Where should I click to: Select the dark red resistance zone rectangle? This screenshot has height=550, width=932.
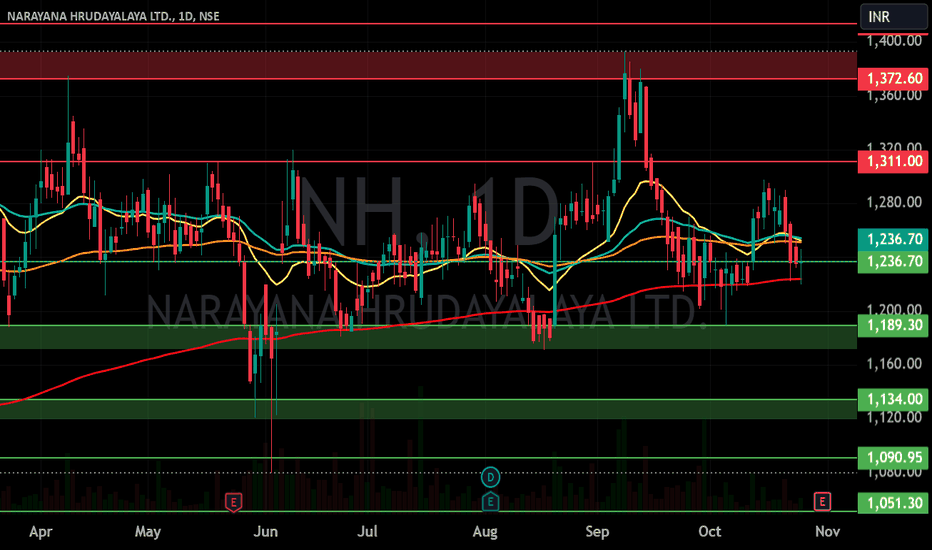pyautogui.click(x=428, y=65)
